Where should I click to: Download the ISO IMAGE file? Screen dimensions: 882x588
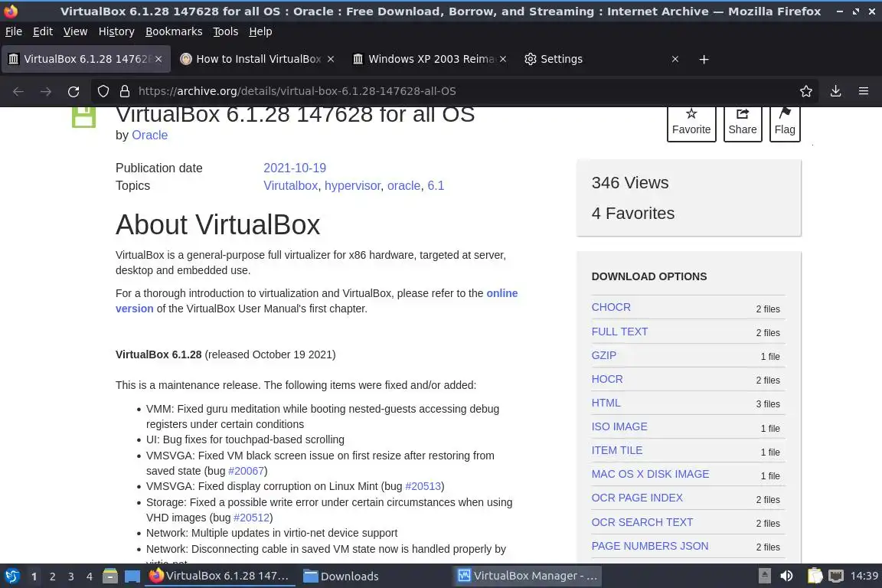tap(619, 426)
